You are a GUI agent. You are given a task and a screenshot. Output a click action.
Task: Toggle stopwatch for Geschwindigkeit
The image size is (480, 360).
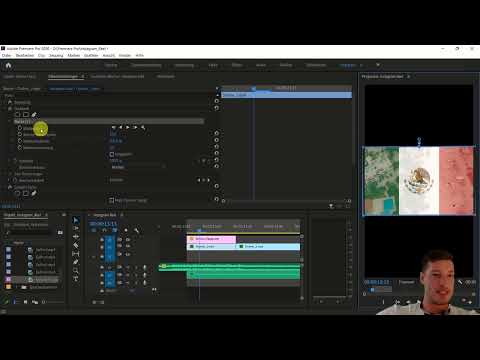pos(15,180)
